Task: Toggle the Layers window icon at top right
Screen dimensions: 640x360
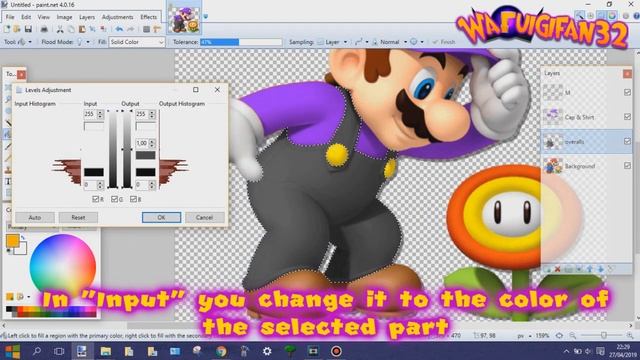Action: pyautogui.click(x=601, y=16)
